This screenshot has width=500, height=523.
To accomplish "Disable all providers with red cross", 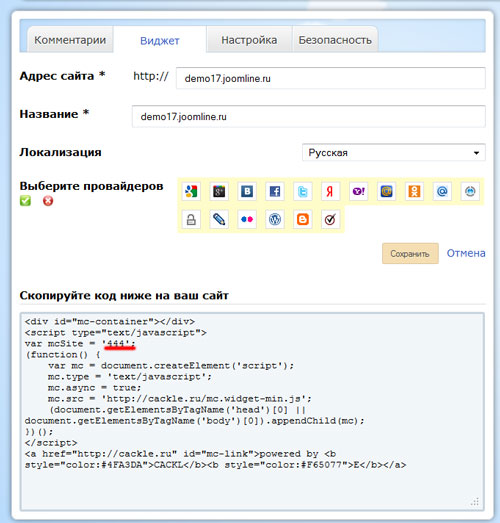I will (x=48, y=201).
